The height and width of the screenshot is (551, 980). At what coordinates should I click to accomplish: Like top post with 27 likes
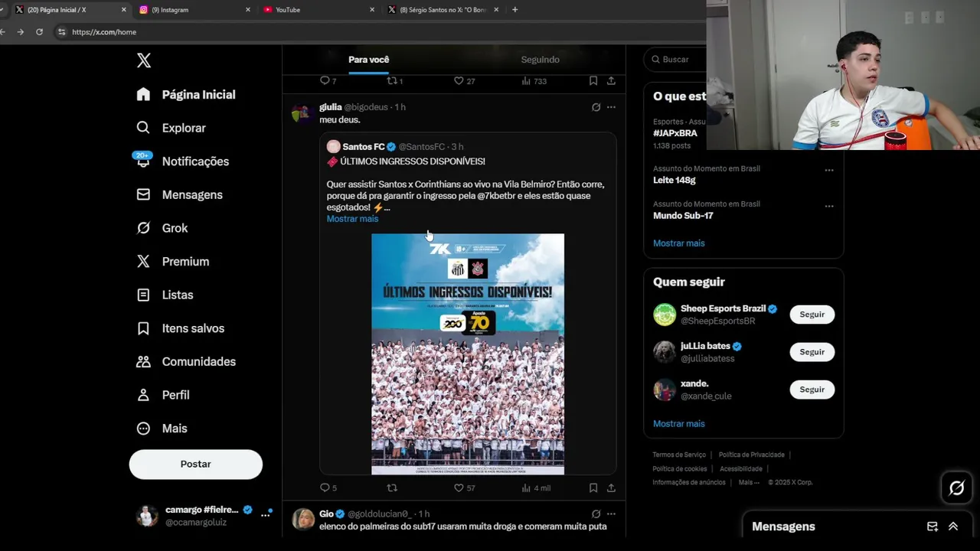[x=459, y=80]
